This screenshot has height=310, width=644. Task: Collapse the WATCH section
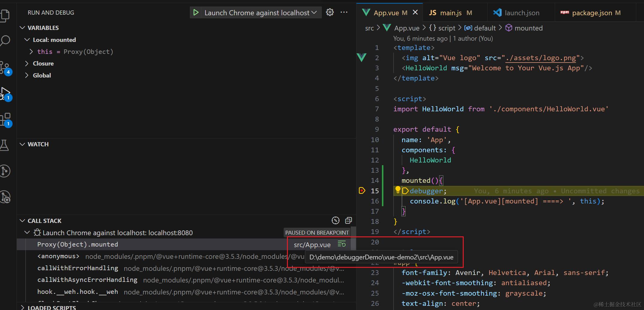coord(22,144)
